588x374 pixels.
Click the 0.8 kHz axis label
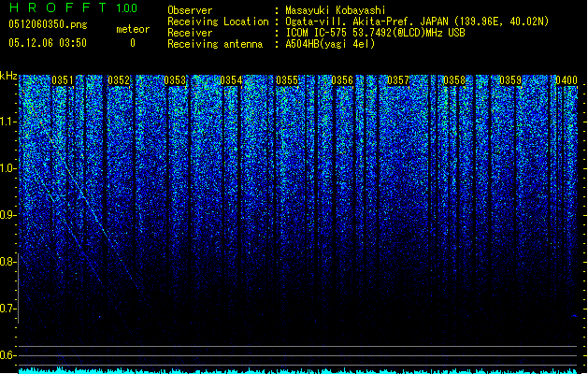click(x=8, y=262)
